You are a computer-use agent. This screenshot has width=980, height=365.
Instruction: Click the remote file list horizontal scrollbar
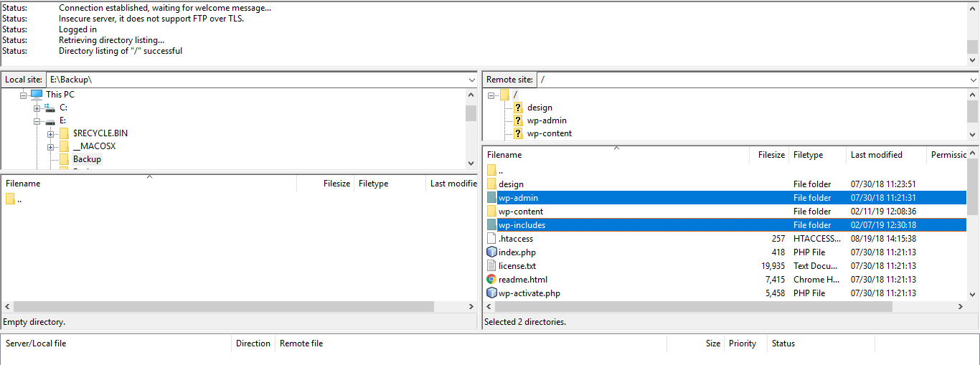click(x=694, y=306)
